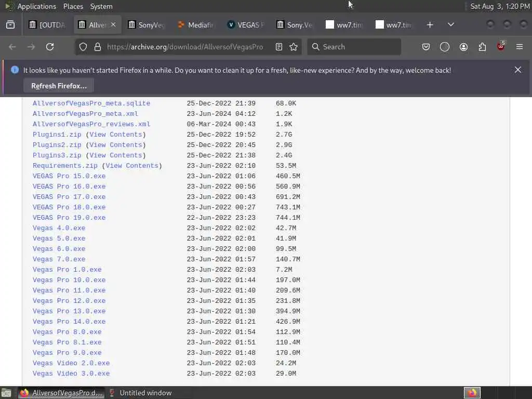Open the System menu
Screen dimensions: 532x399
click(101, 6)
